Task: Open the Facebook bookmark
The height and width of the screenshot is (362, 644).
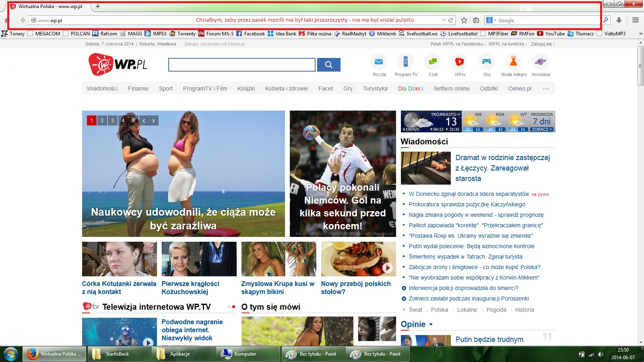Action: point(250,34)
